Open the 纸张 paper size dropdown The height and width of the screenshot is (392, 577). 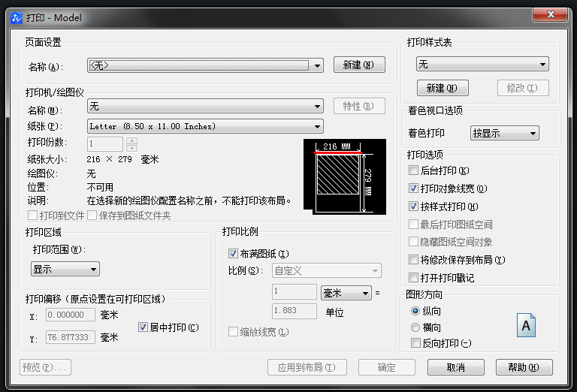[205, 127]
